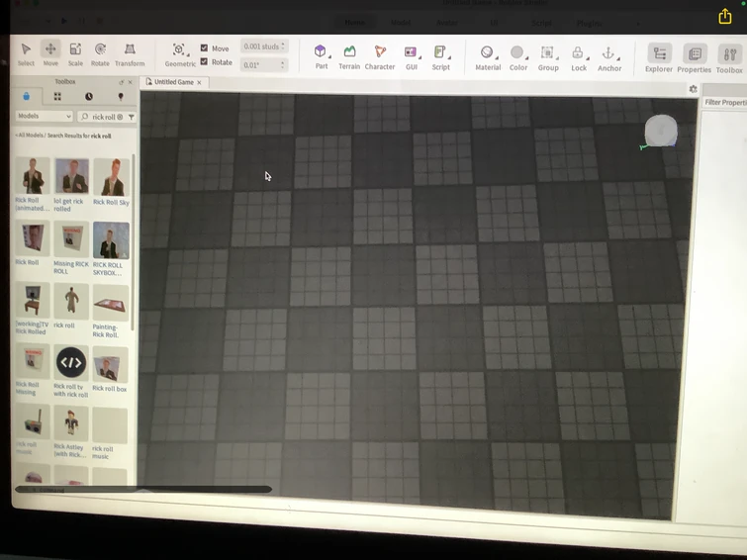Open the Toolbox inventory grid tab
Viewport: 747px width, 560px height.
57,97
